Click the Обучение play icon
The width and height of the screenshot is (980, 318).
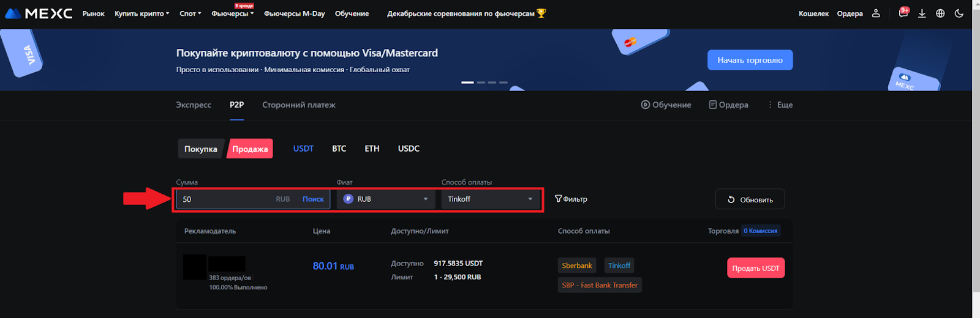click(645, 105)
